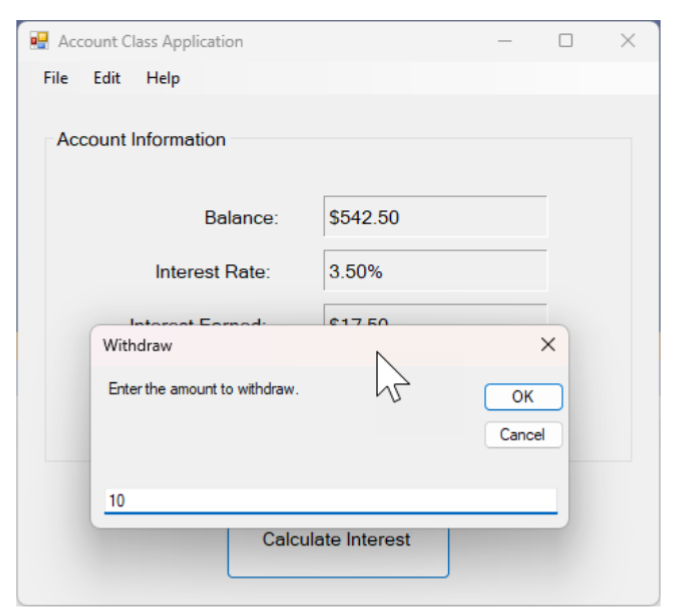Click the Account Class Application window icon
Image resolution: width=676 pixels, height=612 pixels.
pyautogui.click(x=39, y=41)
